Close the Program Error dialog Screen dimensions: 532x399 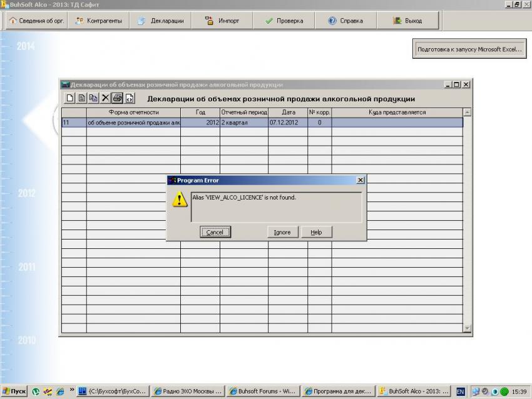point(360,180)
